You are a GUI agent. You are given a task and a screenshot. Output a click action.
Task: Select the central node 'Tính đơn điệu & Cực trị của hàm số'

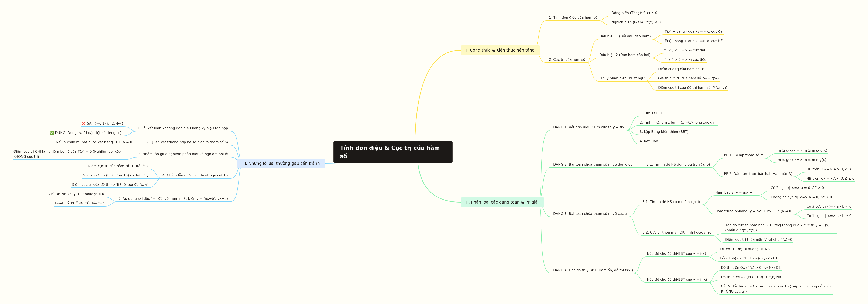[393, 152]
